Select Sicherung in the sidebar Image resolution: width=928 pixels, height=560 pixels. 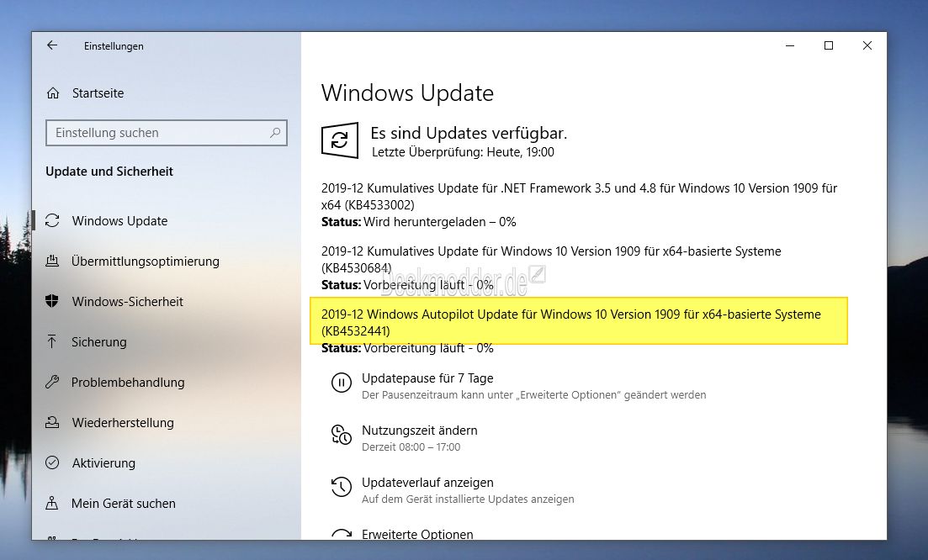pos(98,341)
